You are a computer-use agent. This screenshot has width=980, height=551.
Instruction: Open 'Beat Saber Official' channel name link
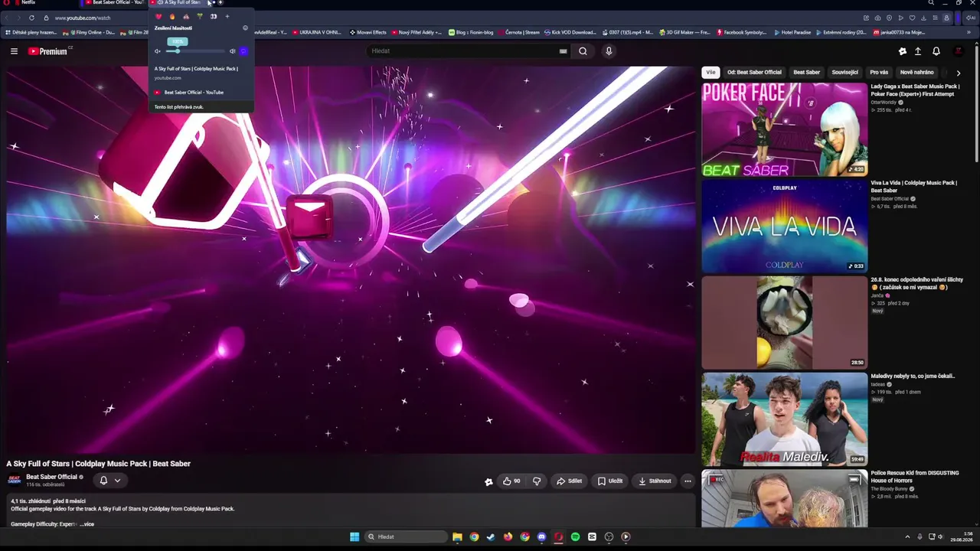coord(51,477)
